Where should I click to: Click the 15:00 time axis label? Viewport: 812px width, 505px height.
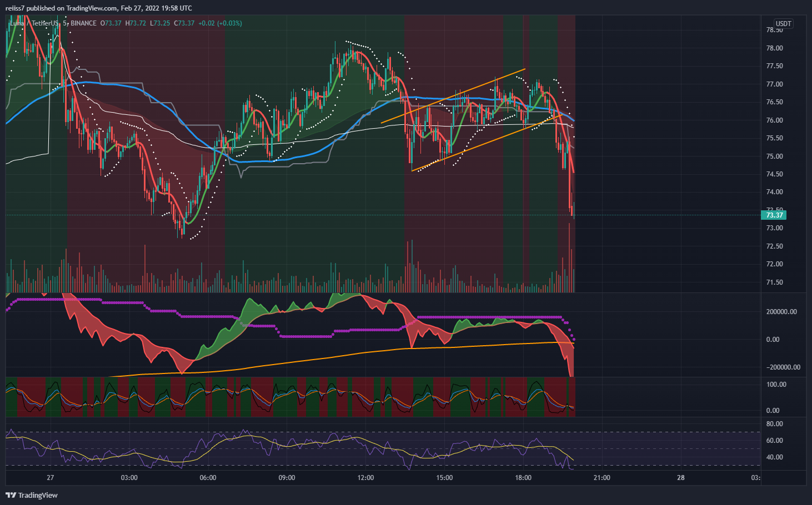pos(444,478)
